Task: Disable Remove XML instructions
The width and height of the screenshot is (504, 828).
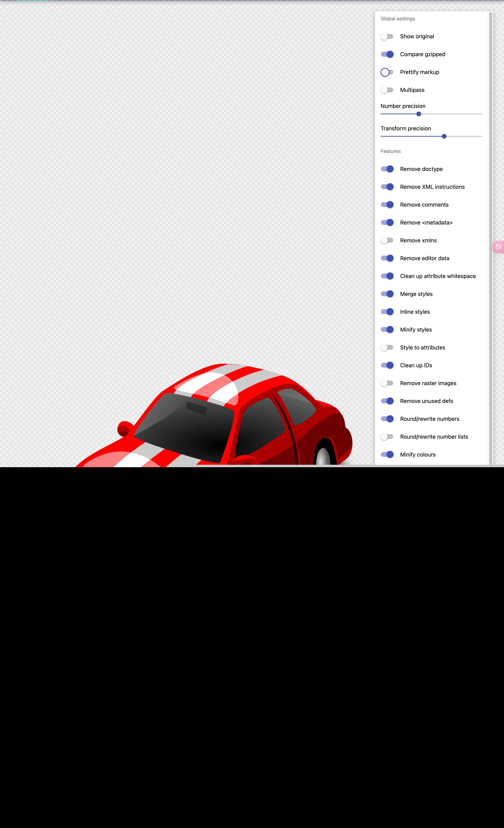Action: [387, 187]
